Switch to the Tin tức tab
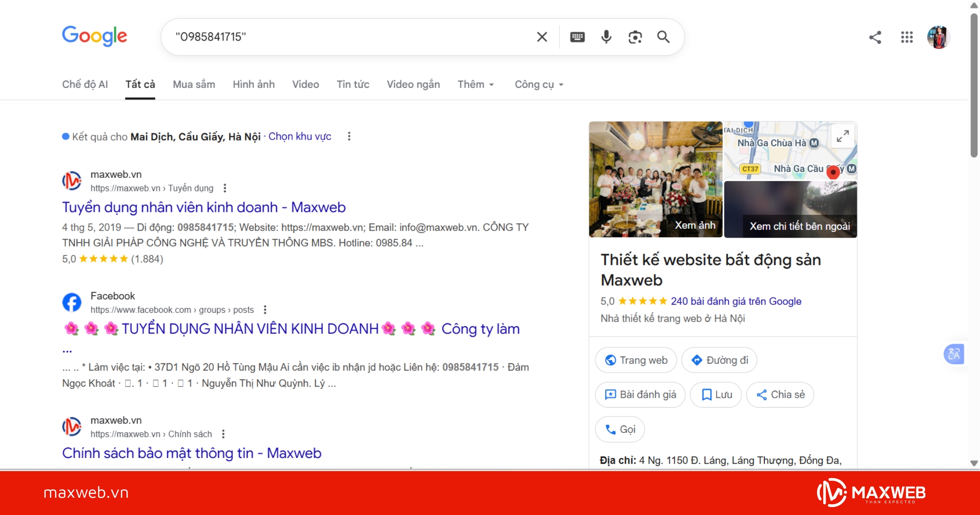 (353, 85)
